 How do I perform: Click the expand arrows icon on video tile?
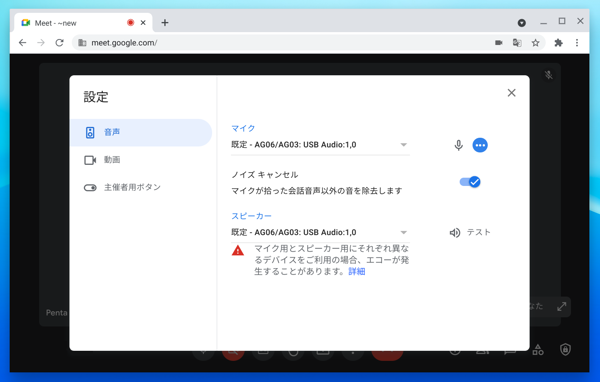[x=561, y=307]
